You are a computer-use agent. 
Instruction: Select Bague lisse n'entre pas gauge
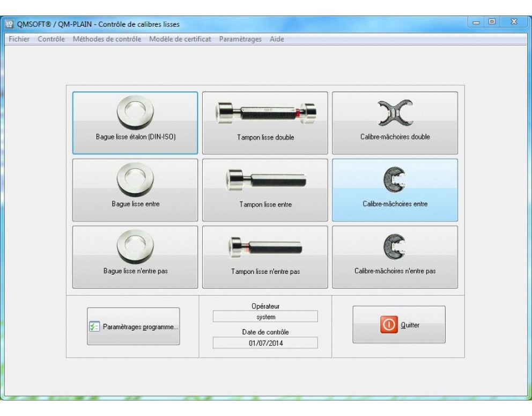pos(135,257)
